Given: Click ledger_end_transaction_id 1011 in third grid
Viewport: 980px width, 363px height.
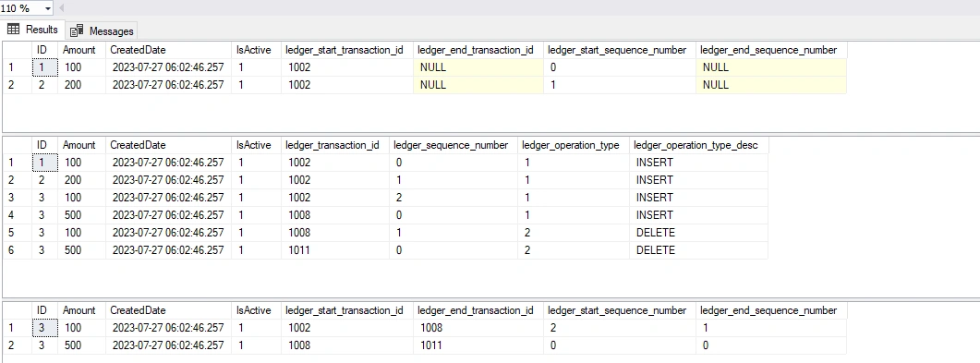Looking at the screenshot, I should pyautogui.click(x=478, y=345).
